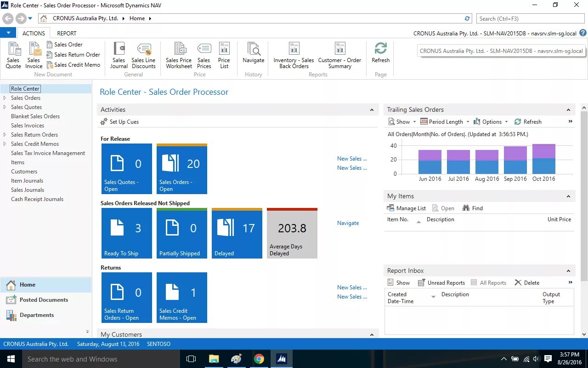The height and width of the screenshot is (368, 588).
Task: Open the Sales Journal
Action: [x=119, y=56]
